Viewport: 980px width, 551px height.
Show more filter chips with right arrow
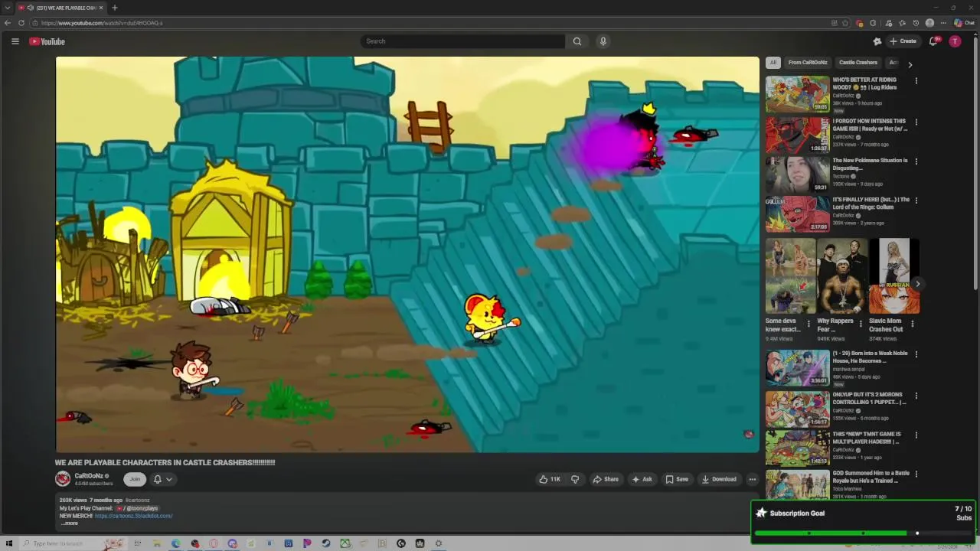[910, 64]
